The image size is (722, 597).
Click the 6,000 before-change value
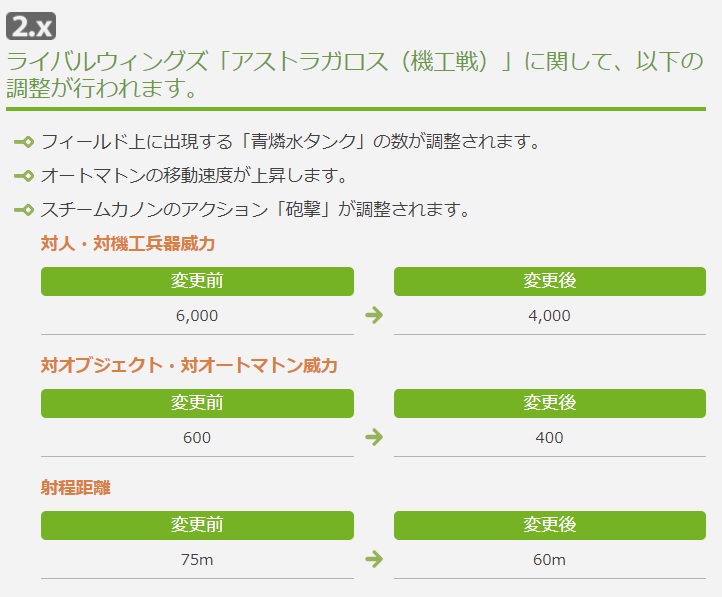tap(197, 316)
